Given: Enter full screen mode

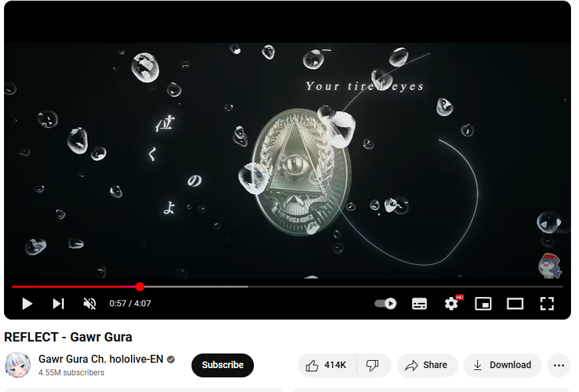Looking at the screenshot, I should click(547, 304).
